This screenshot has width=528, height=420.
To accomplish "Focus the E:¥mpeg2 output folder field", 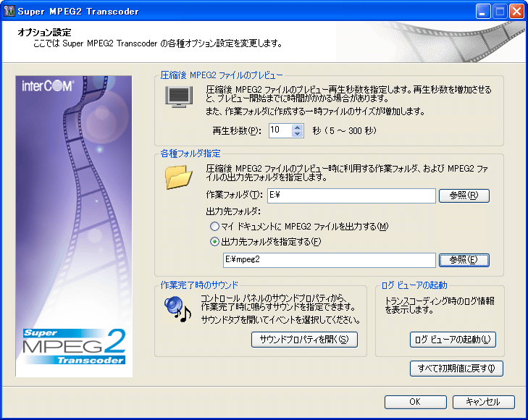I will 330,260.
